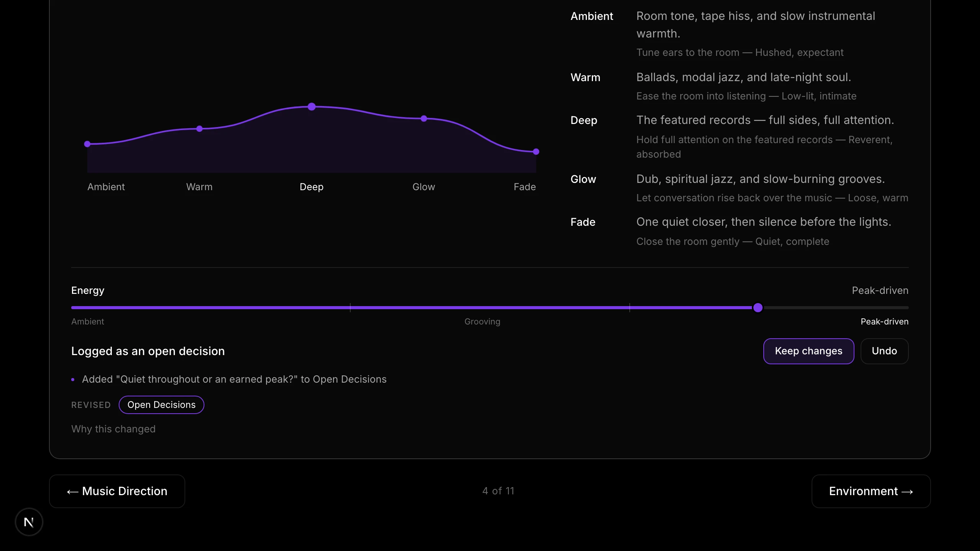Image resolution: width=980 pixels, height=551 pixels.
Task: Click 'Tune ears to the room — Hushed, expectant'
Action: click(740, 52)
